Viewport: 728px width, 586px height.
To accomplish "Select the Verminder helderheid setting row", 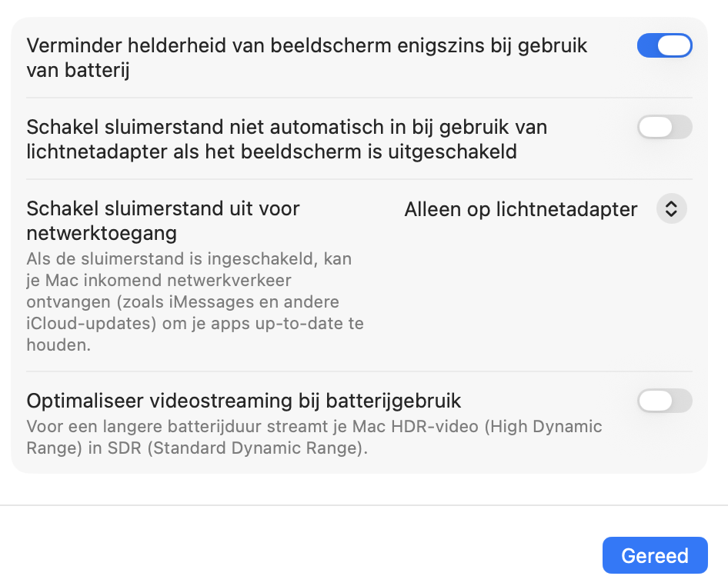I will point(308,58).
